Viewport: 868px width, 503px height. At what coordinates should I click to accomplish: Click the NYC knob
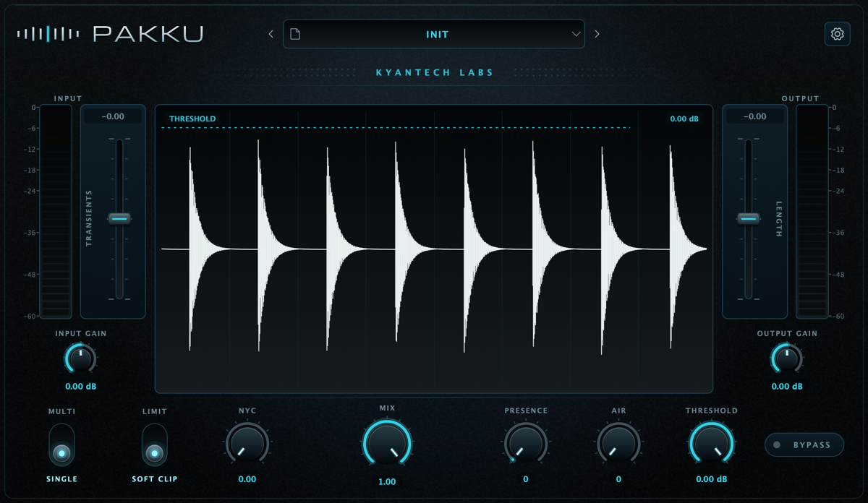pos(247,444)
